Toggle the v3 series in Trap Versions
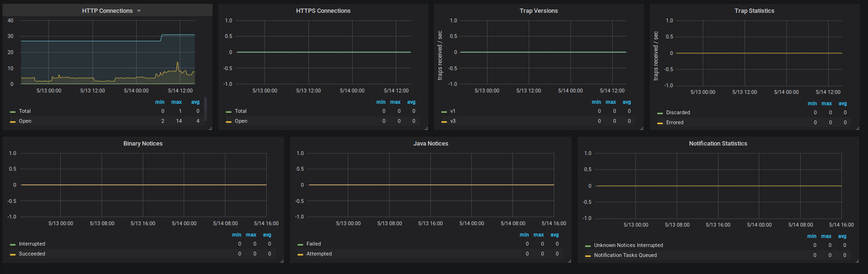Viewport: 868px width, 274px height. coord(453,121)
